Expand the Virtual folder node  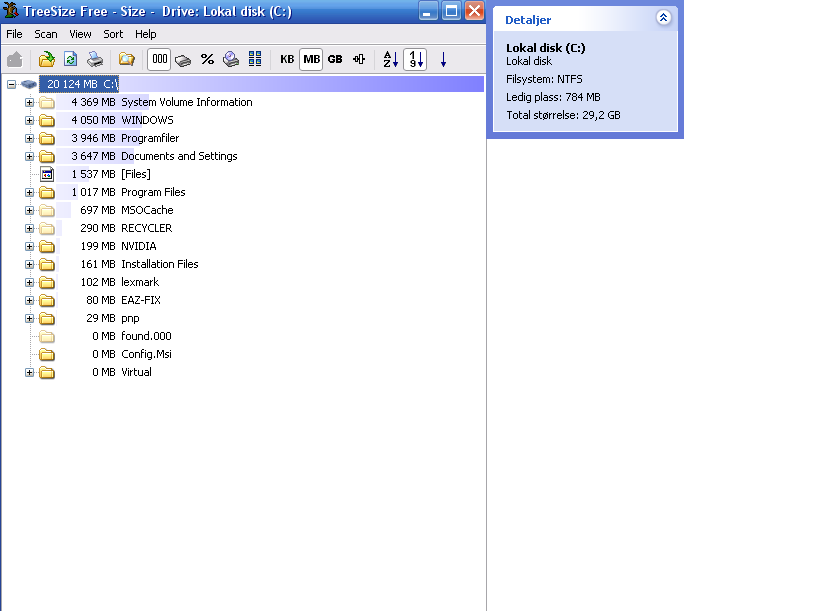[29, 373]
